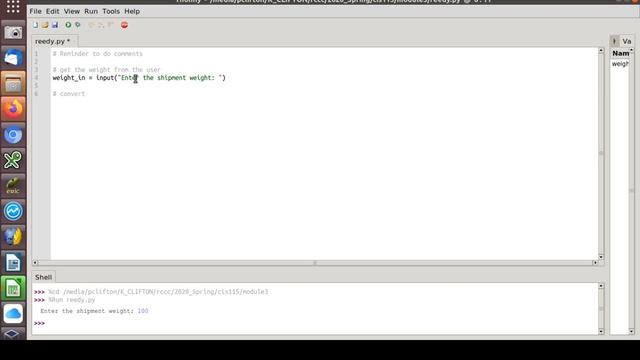Screen dimensions: 640x360
Task: Create a new file with toolbar icon
Action: (x=36, y=25)
